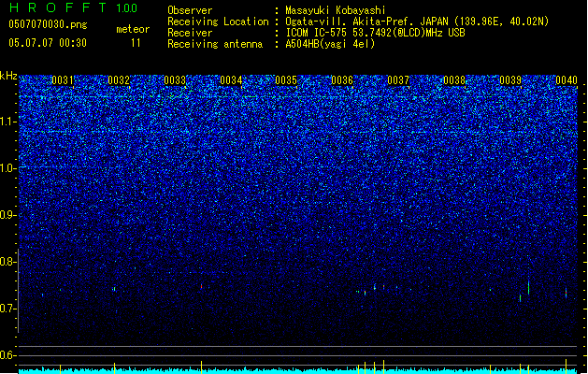This screenshot has width=588, height=374.
Task: Click the 0034 time marker
Action: (x=231, y=80)
